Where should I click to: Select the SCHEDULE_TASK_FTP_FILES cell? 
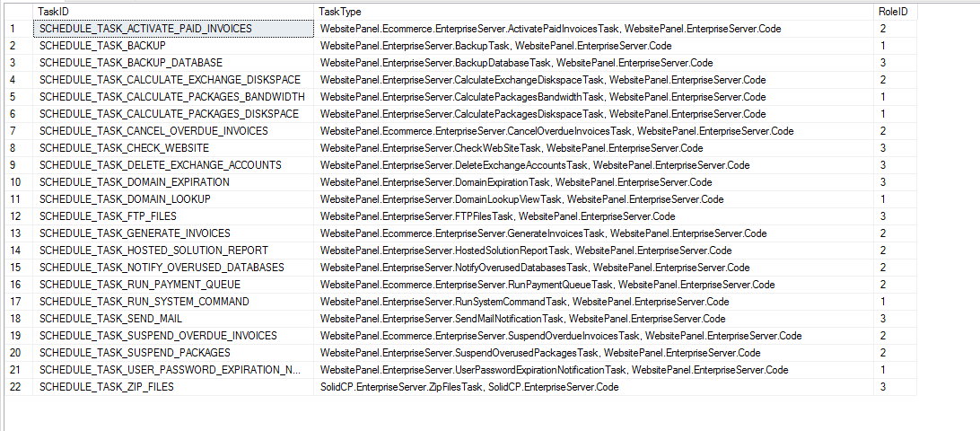[173, 216]
